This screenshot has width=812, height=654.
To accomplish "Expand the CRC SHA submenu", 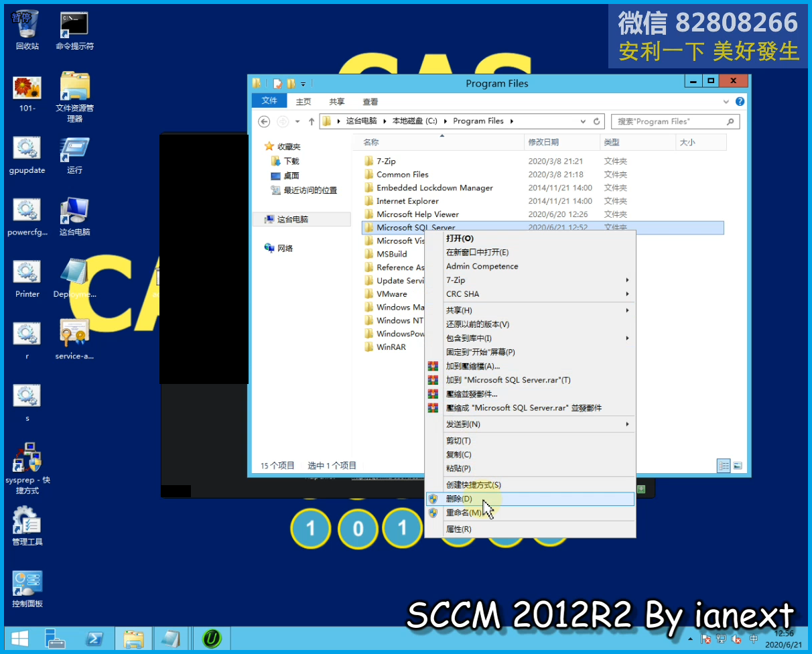I will point(530,294).
